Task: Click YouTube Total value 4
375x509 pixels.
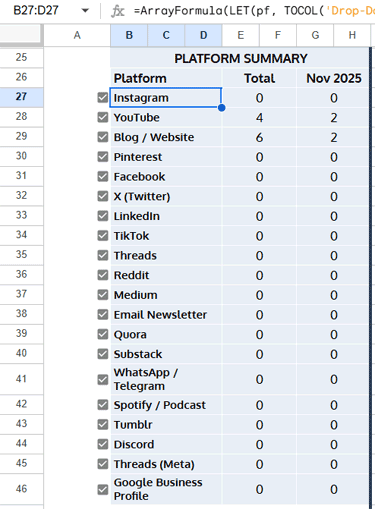Action: 259,117
